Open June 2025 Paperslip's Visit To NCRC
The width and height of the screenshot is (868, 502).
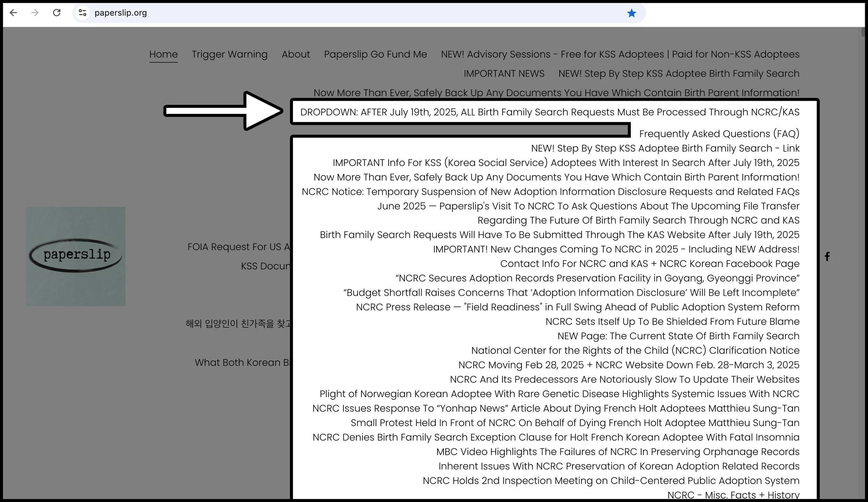[x=589, y=206]
